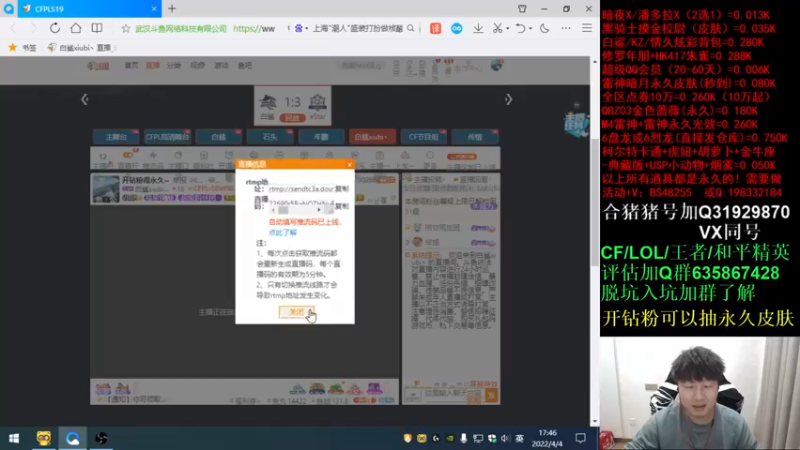This screenshot has width=800, height=450.
Task: Open the three-dots more tools menu
Action: (566, 29)
